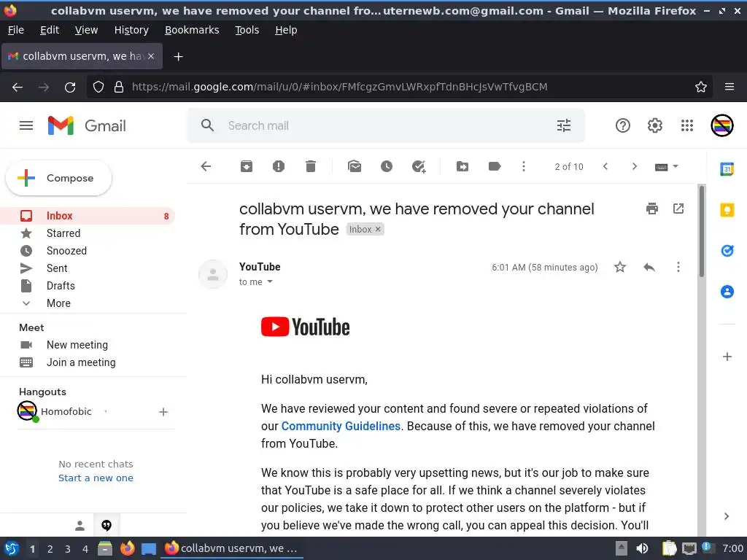Open Google Tasks side panel
The height and width of the screenshot is (560, 747).
click(x=727, y=251)
